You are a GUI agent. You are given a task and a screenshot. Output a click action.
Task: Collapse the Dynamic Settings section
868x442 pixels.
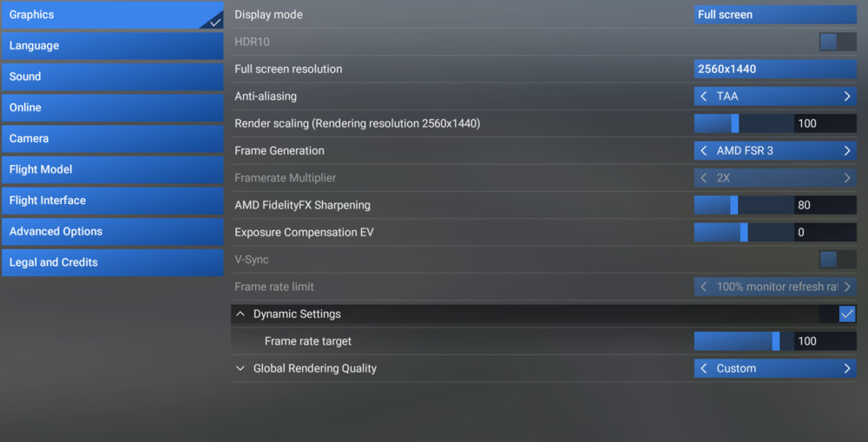point(240,314)
